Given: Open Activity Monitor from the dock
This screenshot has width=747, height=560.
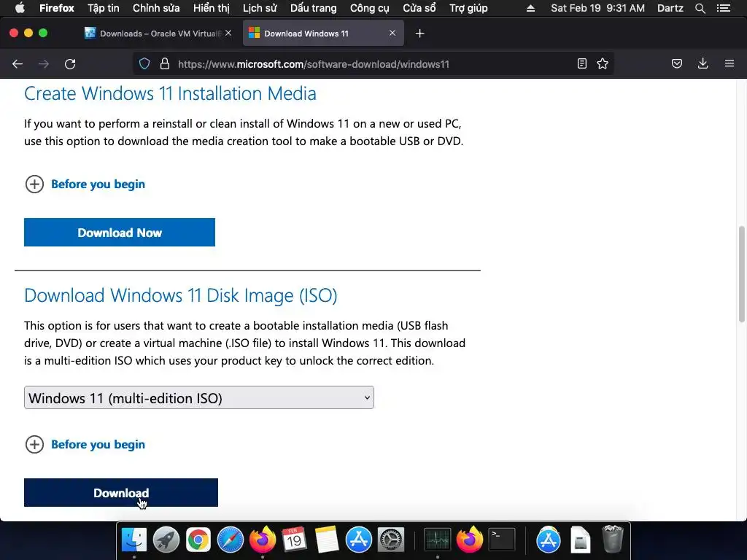Looking at the screenshot, I should click(438, 540).
